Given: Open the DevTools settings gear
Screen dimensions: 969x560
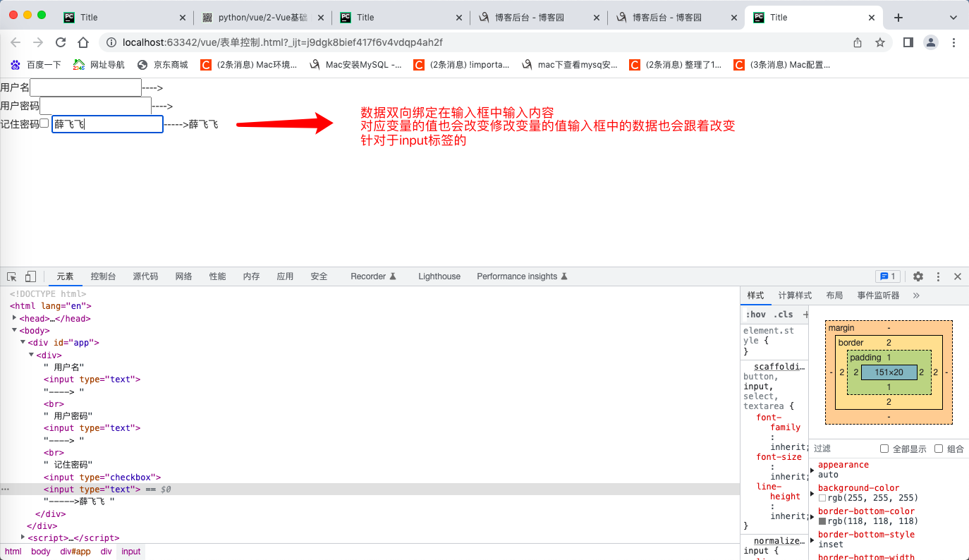Looking at the screenshot, I should tap(918, 276).
